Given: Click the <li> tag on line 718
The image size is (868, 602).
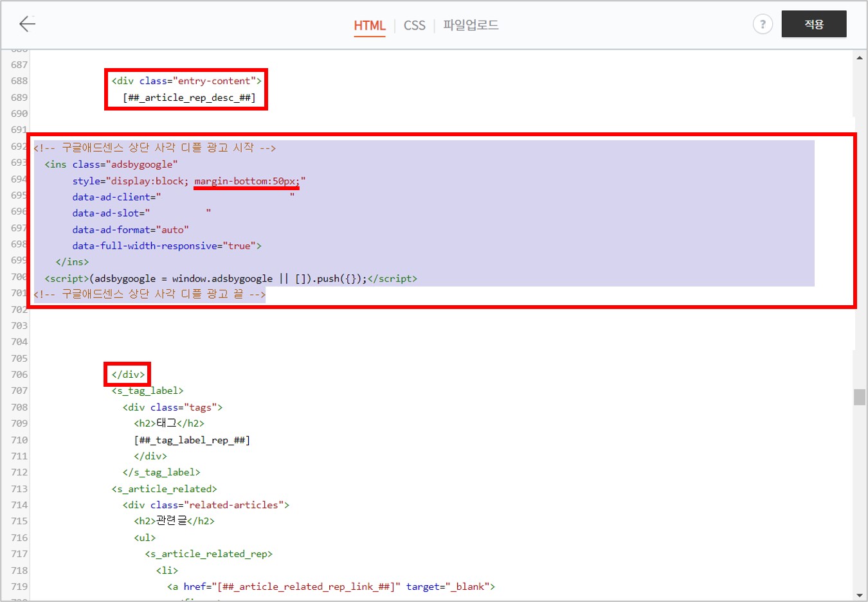Looking at the screenshot, I should 167,571.
